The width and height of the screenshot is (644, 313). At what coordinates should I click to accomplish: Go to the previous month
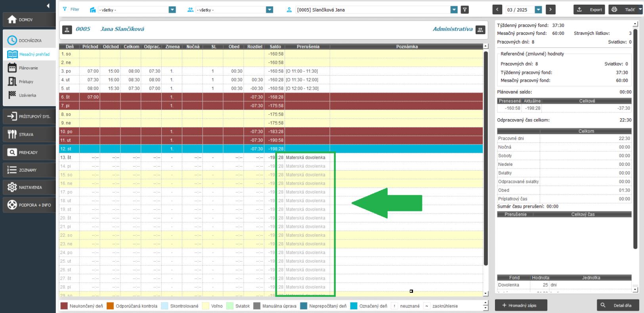point(497,10)
